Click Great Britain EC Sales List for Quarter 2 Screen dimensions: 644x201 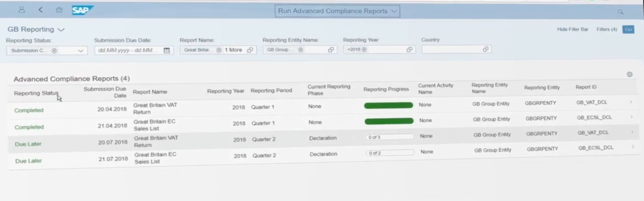coord(155,158)
